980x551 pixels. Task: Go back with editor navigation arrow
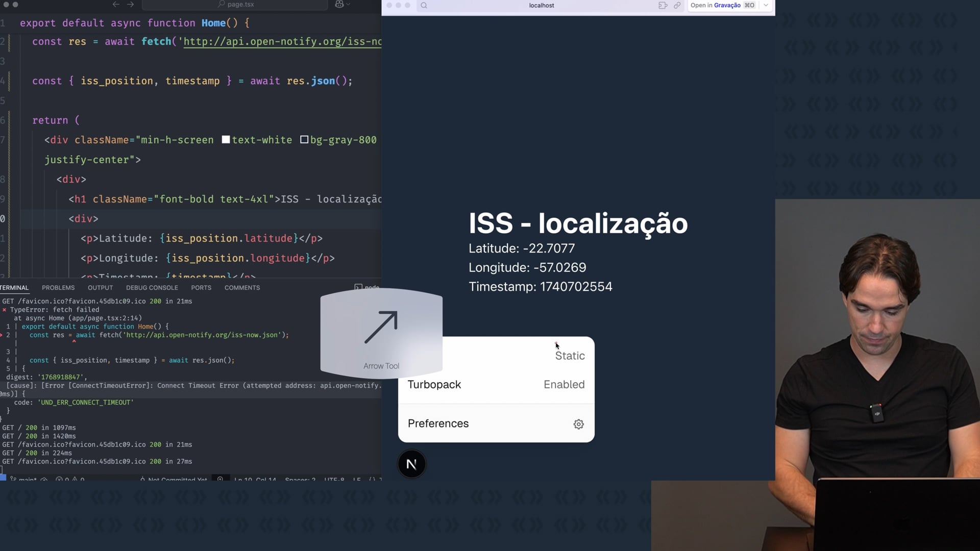tap(116, 5)
